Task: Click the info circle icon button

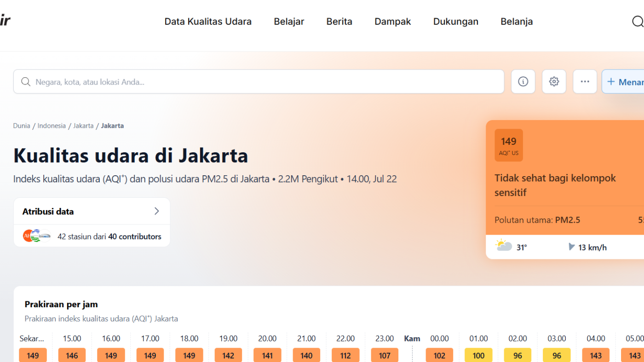Action: (523, 81)
